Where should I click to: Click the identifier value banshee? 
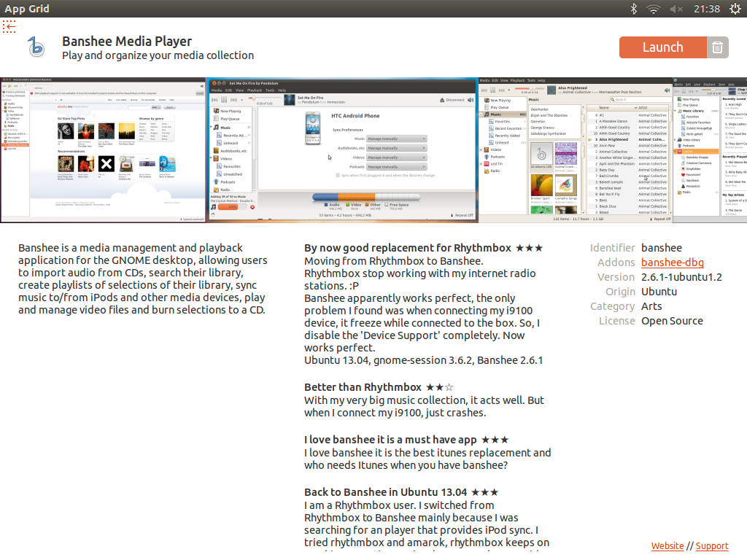point(661,248)
